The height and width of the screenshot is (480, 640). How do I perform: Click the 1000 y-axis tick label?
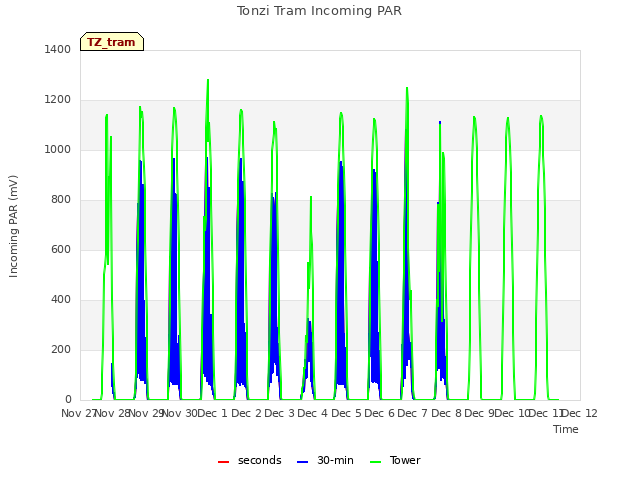(x=58, y=149)
